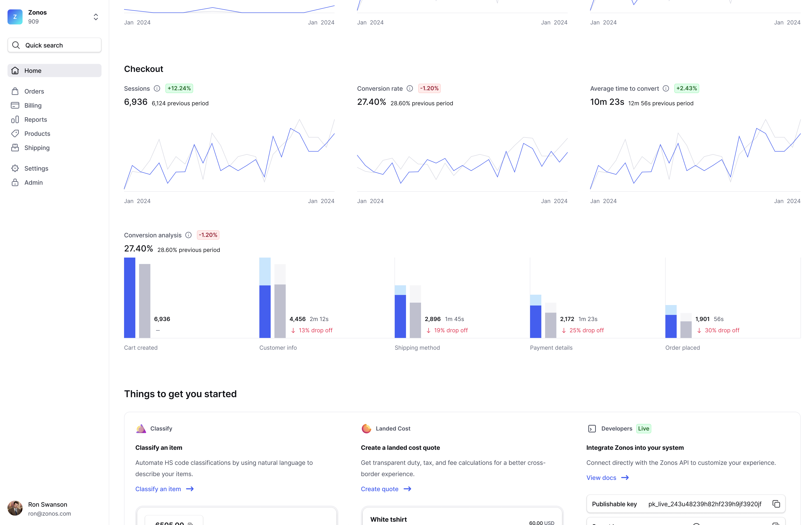Image resolution: width=812 pixels, height=525 pixels.
Task: Click the Developers Live tab
Action: click(618, 428)
